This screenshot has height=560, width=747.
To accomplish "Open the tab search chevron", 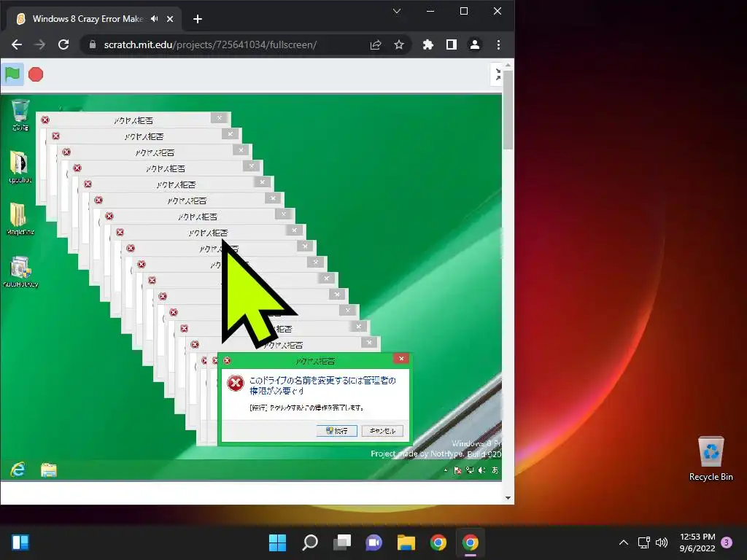I will pos(396,11).
